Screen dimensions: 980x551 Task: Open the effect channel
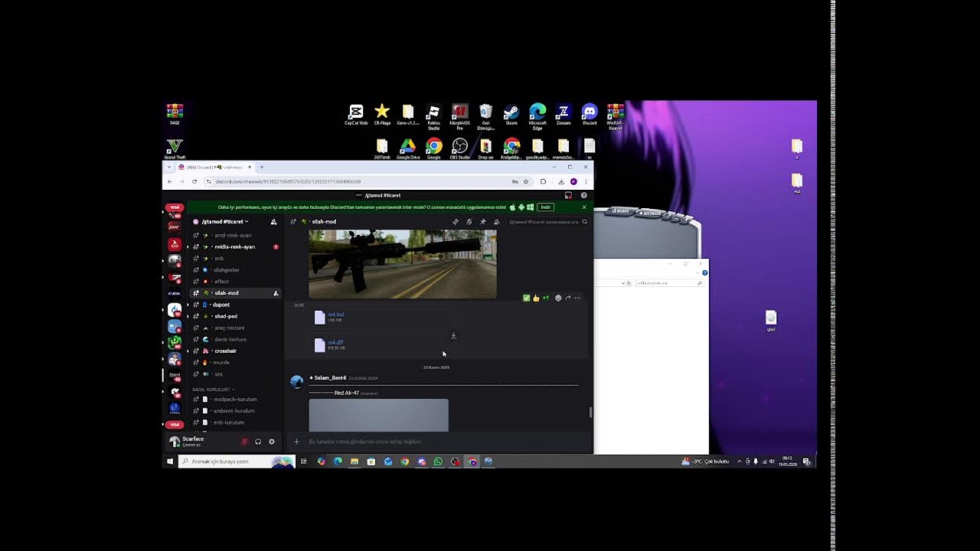[234, 282]
